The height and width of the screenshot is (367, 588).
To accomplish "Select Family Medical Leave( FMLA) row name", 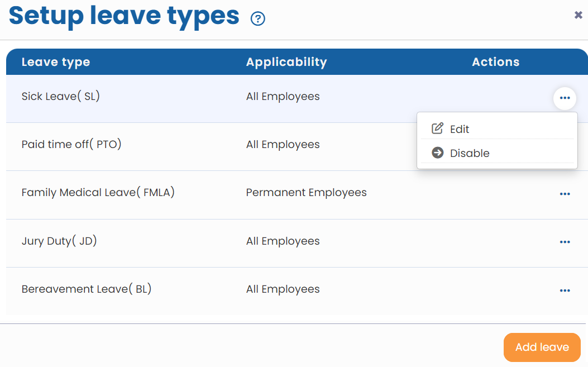I will click(98, 193).
